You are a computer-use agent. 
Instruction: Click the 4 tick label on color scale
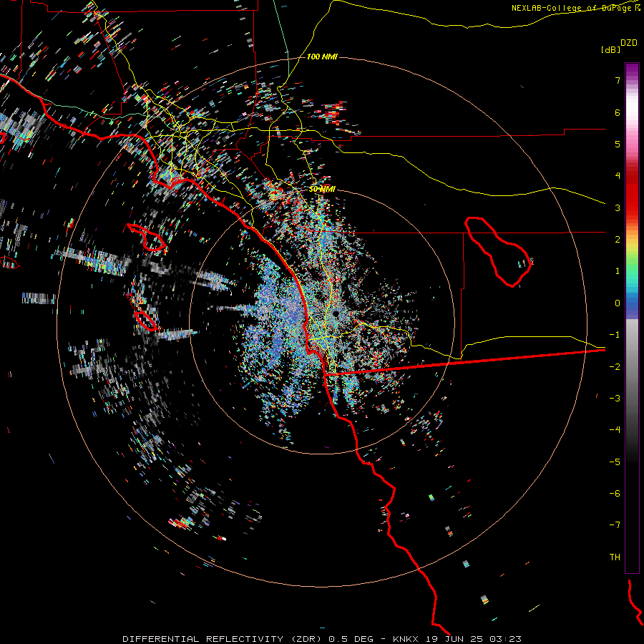tap(618, 176)
